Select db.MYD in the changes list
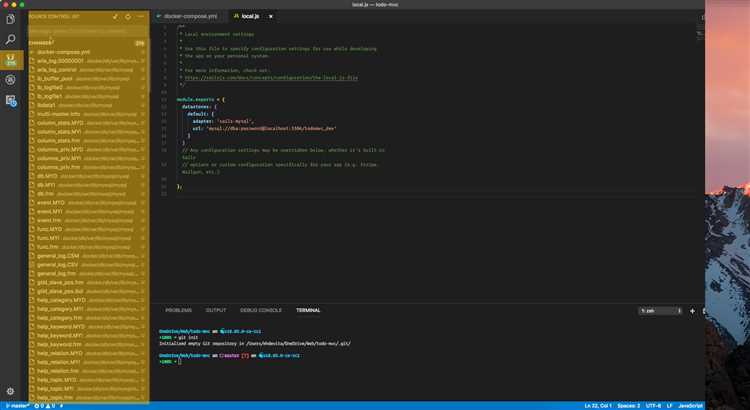 click(88, 176)
